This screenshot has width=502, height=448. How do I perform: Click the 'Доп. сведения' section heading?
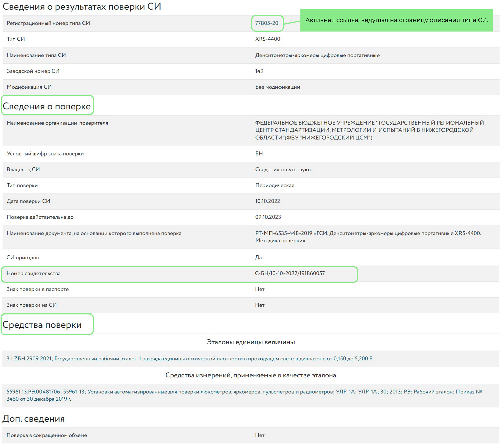pyautogui.click(x=33, y=419)
